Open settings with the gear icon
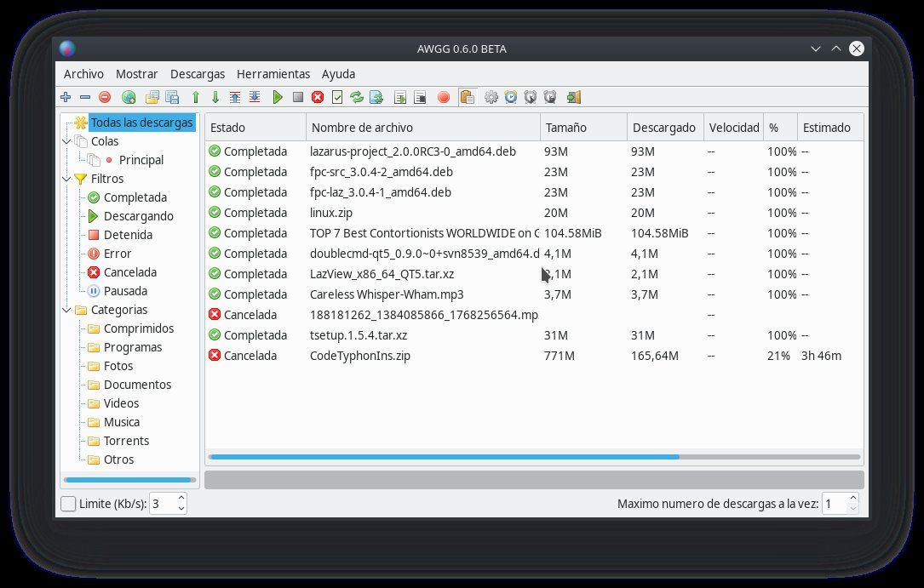 491,97
